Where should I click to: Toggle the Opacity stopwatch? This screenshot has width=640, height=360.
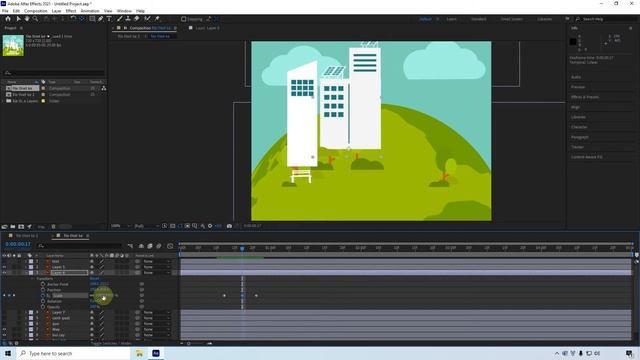pyautogui.click(x=43, y=307)
